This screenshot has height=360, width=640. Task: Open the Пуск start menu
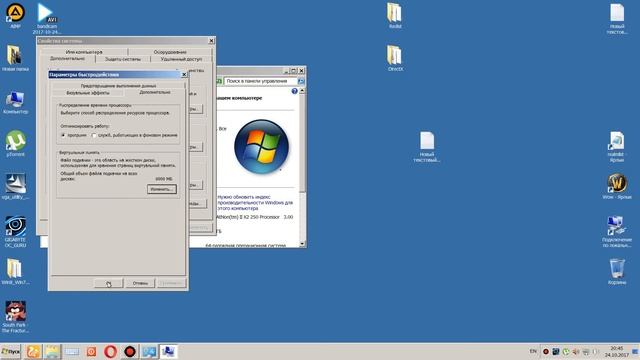[11, 351]
